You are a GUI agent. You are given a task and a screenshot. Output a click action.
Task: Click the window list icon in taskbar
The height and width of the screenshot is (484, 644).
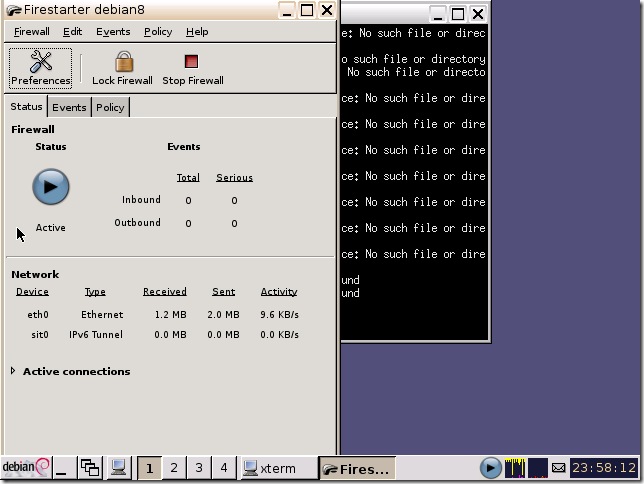90,467
